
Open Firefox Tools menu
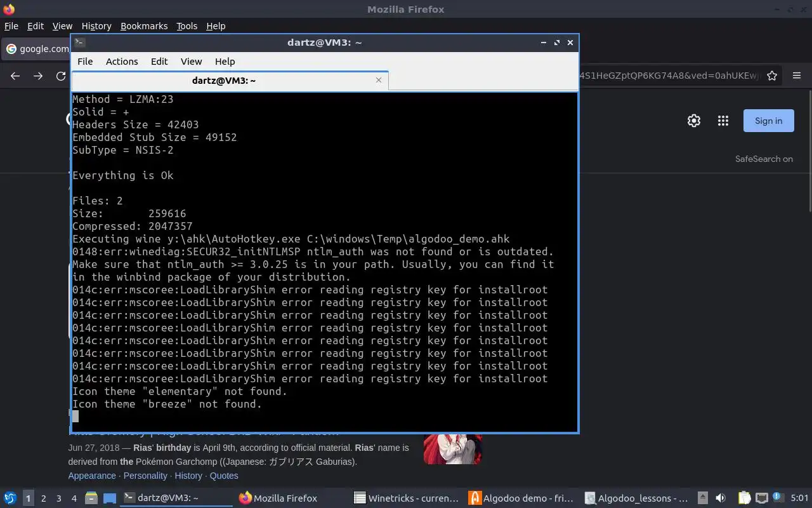[187, 26]
